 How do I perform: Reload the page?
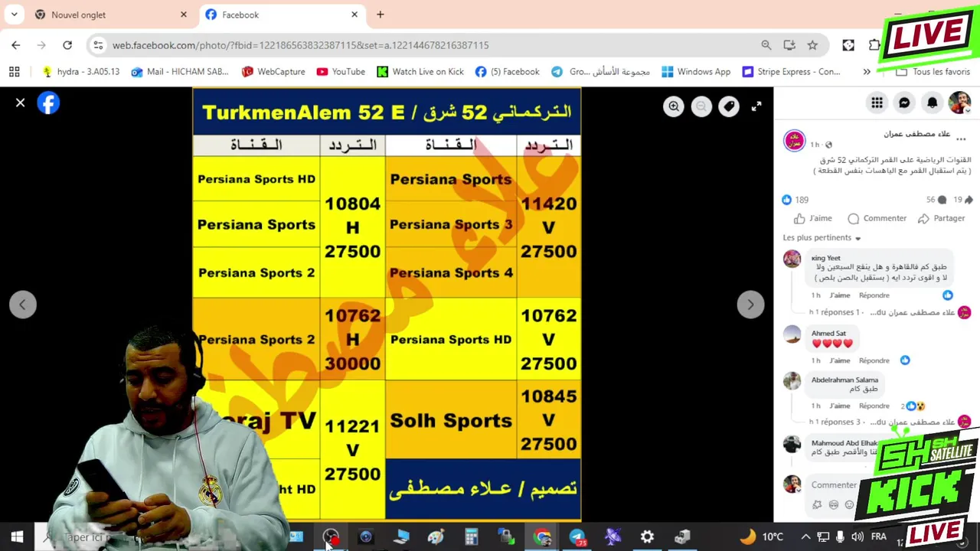click(67, 45)
